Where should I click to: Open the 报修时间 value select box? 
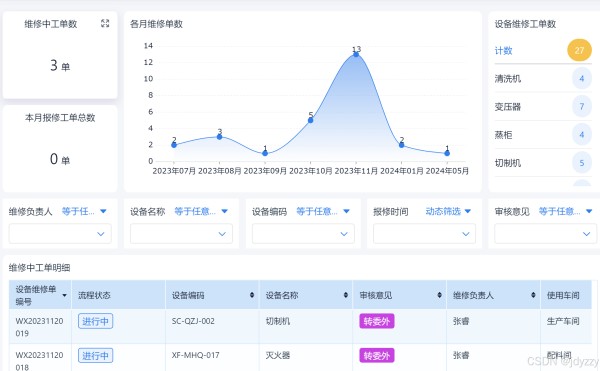424,234
